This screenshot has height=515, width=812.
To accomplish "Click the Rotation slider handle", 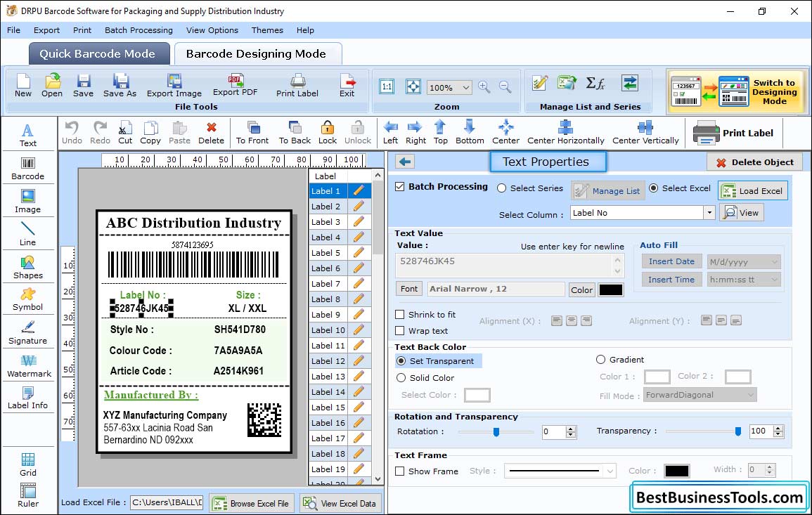I will (496, 431).
